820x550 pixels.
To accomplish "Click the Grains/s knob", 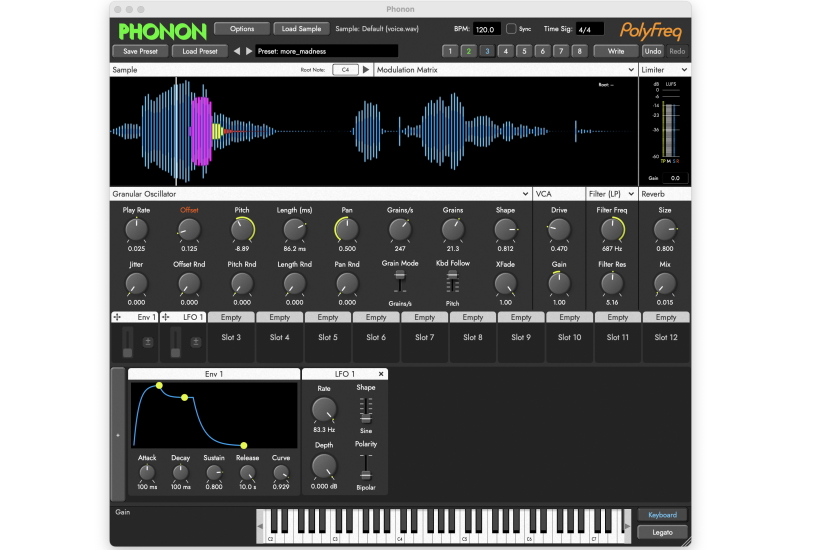I will [400, 230].
